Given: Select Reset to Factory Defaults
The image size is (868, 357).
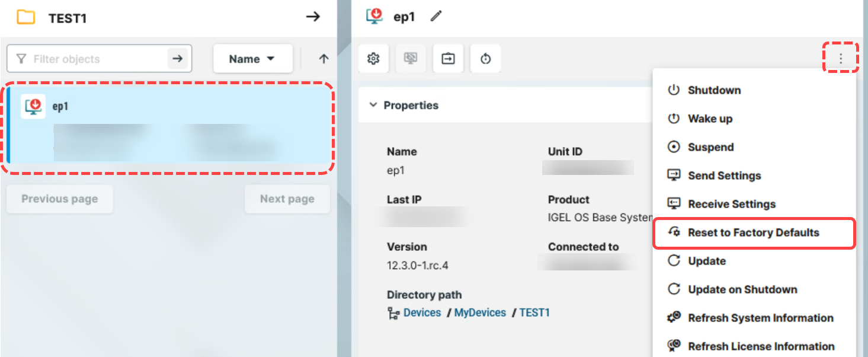Looking at the screenshot, I should click(x=753, y=232).
